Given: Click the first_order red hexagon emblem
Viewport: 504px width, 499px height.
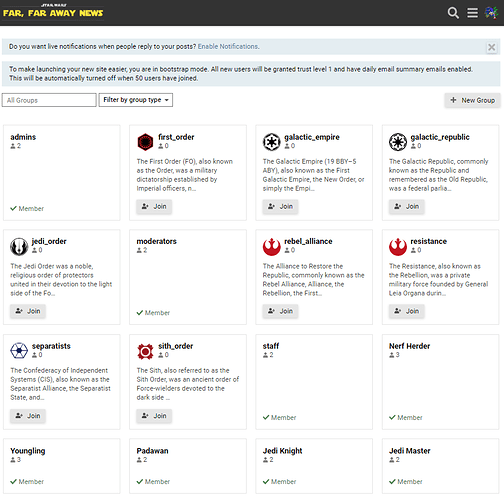Looking at the screenshot, I should tap(145, 142).
